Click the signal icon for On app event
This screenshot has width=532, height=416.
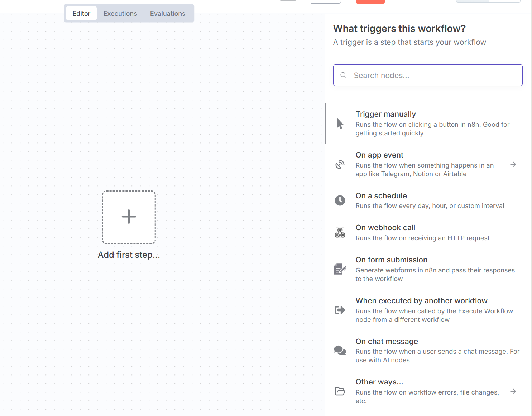tap(340, 164)
